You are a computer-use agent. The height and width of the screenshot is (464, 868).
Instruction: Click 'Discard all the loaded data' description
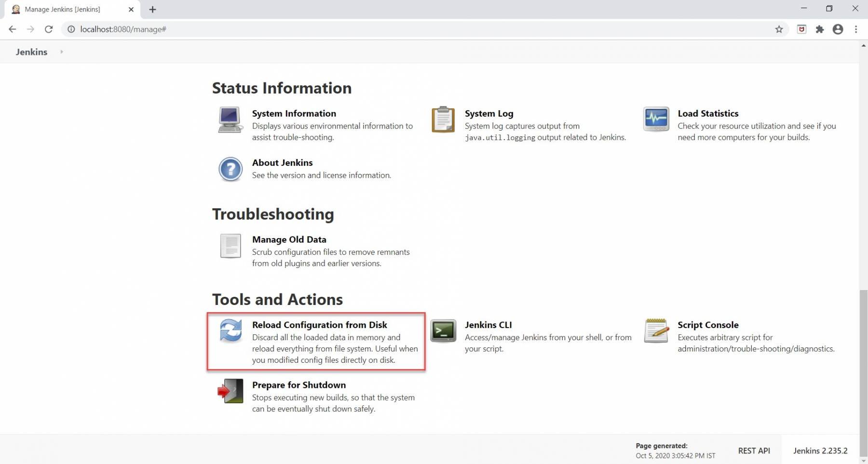tap(335, 348)
